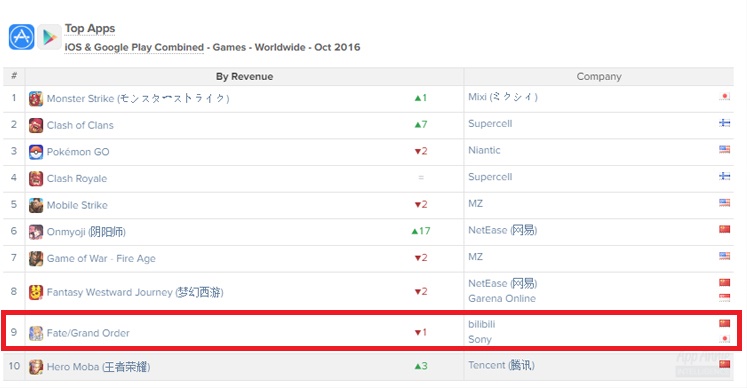The height and width of the screenshot is (388, 747).
Task: Click the Finland flag in the Clash of Clans row
Action: tap(724, 123)
